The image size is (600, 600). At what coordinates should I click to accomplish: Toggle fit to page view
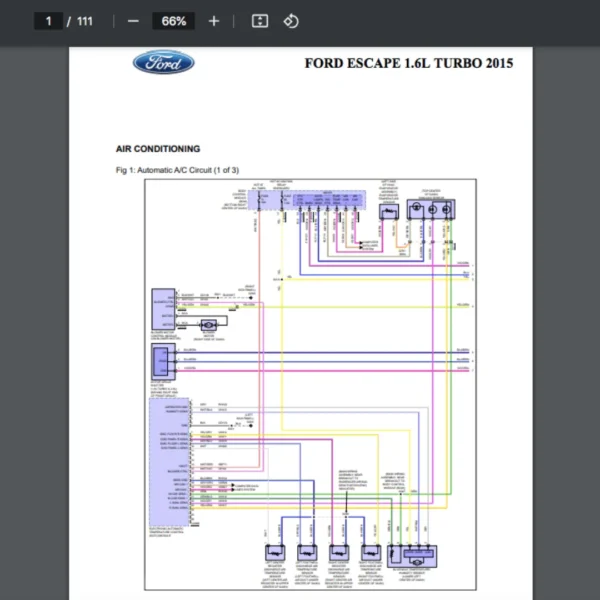pos(259,21)
